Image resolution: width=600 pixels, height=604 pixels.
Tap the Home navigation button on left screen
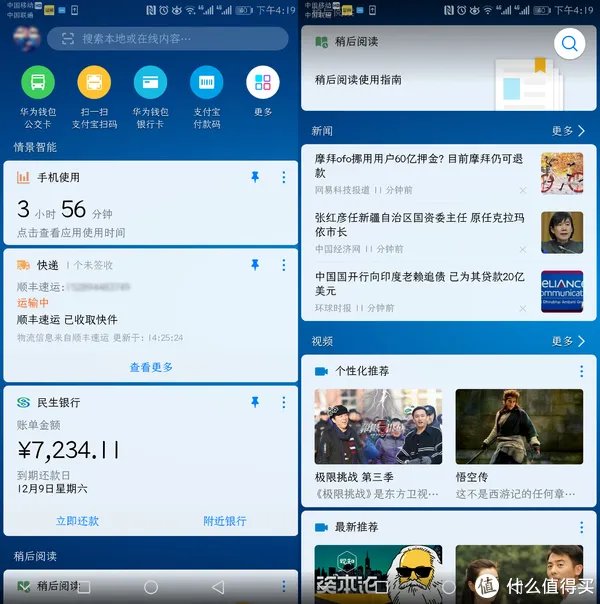pyautogui.click(x=151, y=587)
